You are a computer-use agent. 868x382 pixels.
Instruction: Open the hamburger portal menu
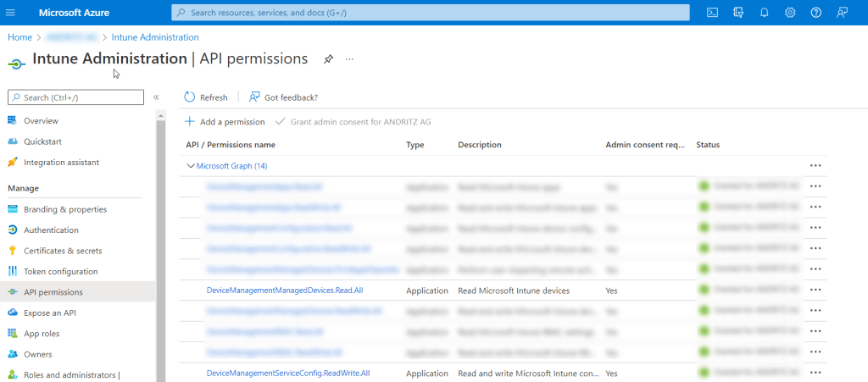pos(11,13)
